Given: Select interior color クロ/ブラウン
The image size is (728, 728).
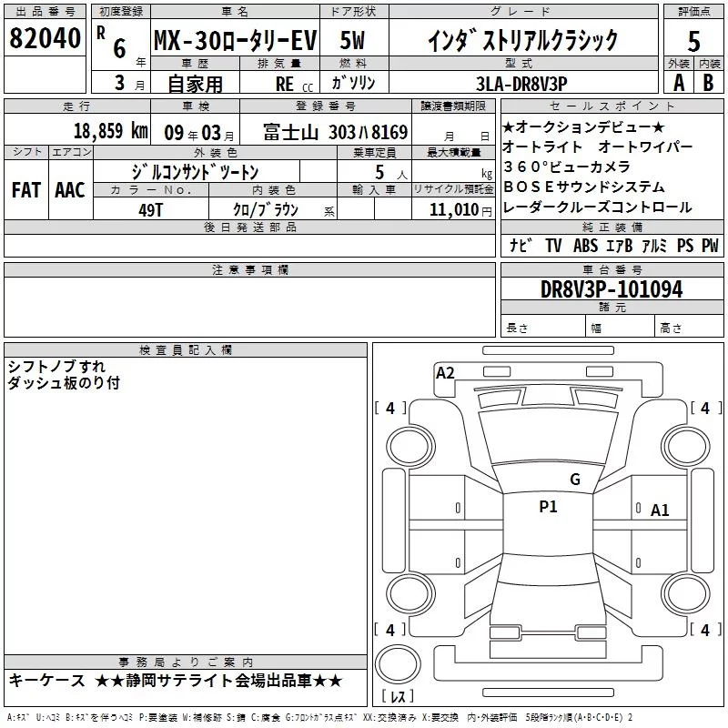Looking at the screenshot, I should [x=266, y=209].
